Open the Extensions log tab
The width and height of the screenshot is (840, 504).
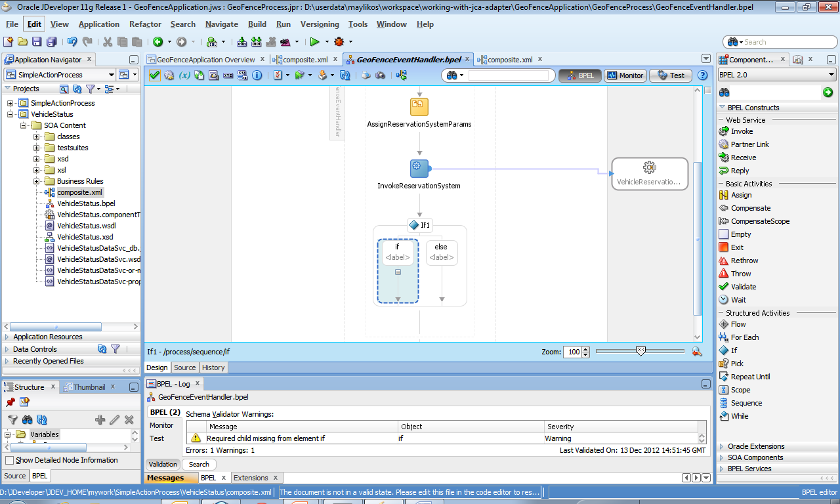pyautogui.click(x=255, y=478)
